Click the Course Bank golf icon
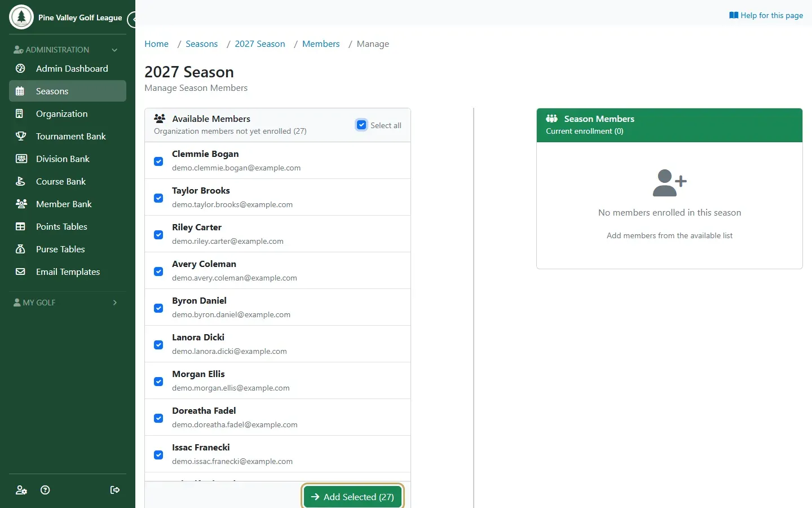The width and height of the screenshot is (812, 508). (20, 181)
